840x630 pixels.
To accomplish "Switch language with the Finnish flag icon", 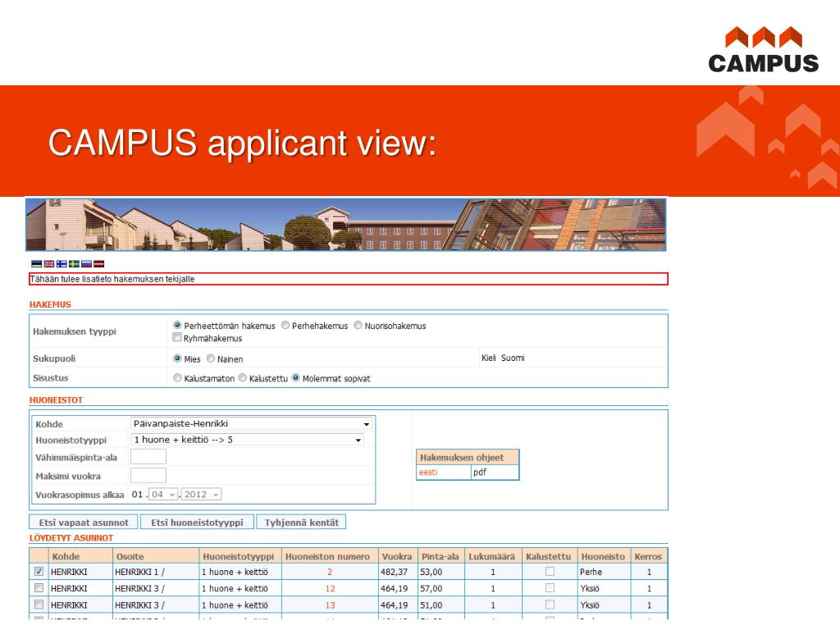I will pyautogui.click(x=62, y=263).
